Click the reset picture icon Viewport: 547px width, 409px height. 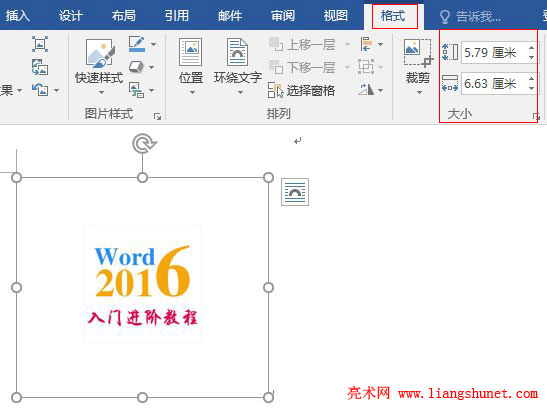[x=40, y=90]
